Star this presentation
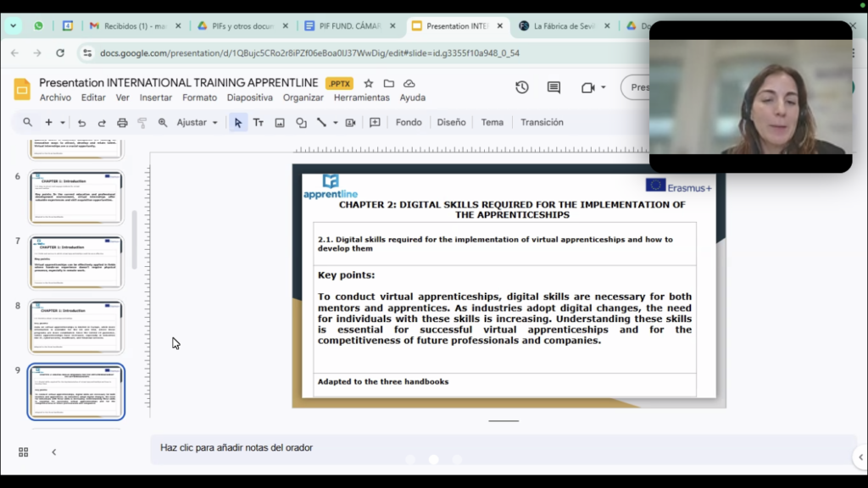Image resolution: width=868 pixels, height=488 pixels. [x=369, y=84]
